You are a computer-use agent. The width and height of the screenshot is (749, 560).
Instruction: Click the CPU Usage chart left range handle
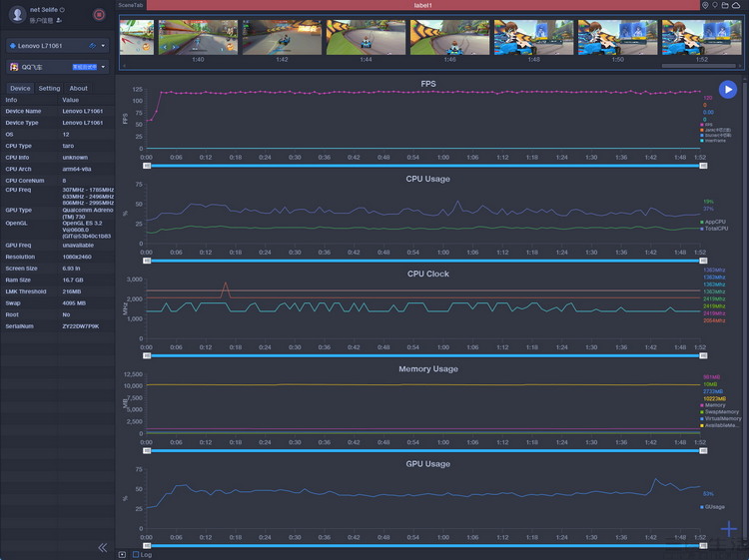(x=147, y=261)
